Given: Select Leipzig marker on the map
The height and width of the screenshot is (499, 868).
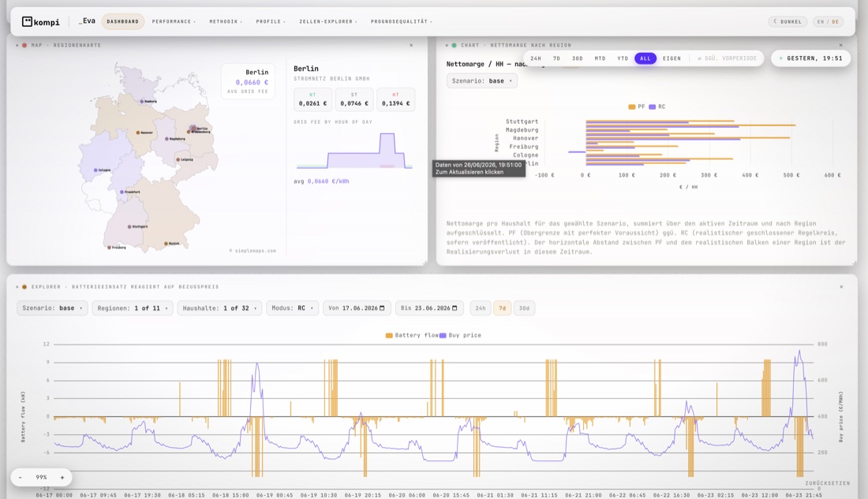Looking at the screenshot, I should click(178, 159).
